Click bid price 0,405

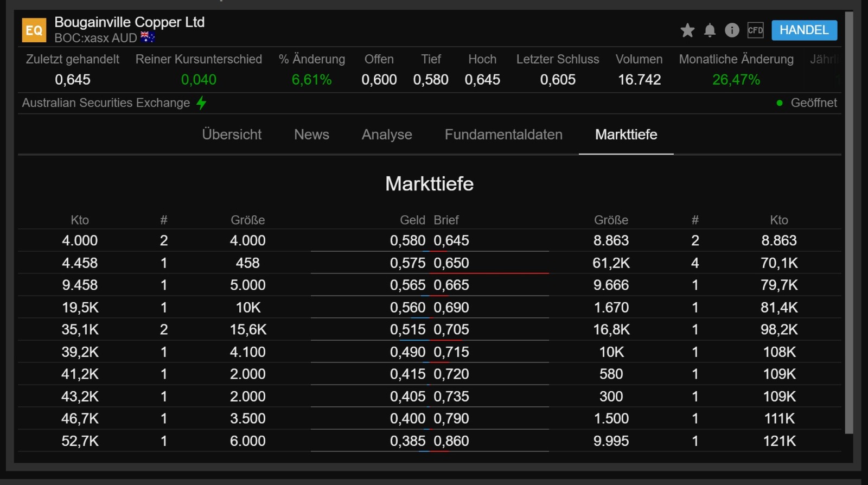click(407, 397)
